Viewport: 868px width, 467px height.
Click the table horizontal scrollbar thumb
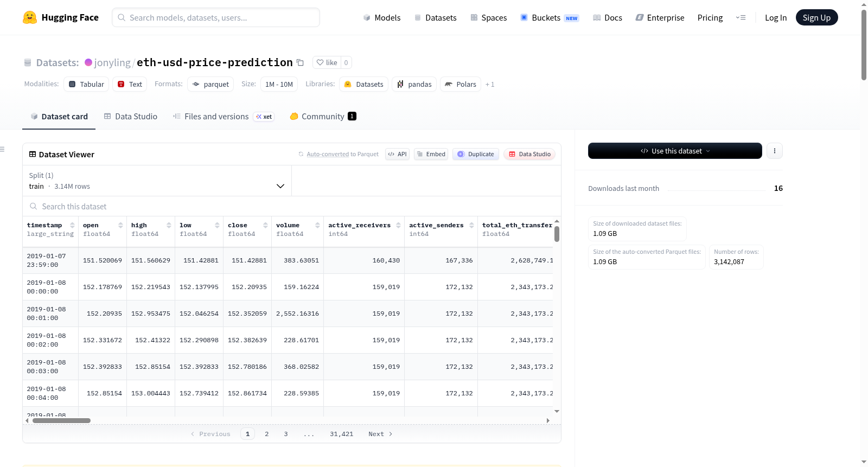point(61,420)
